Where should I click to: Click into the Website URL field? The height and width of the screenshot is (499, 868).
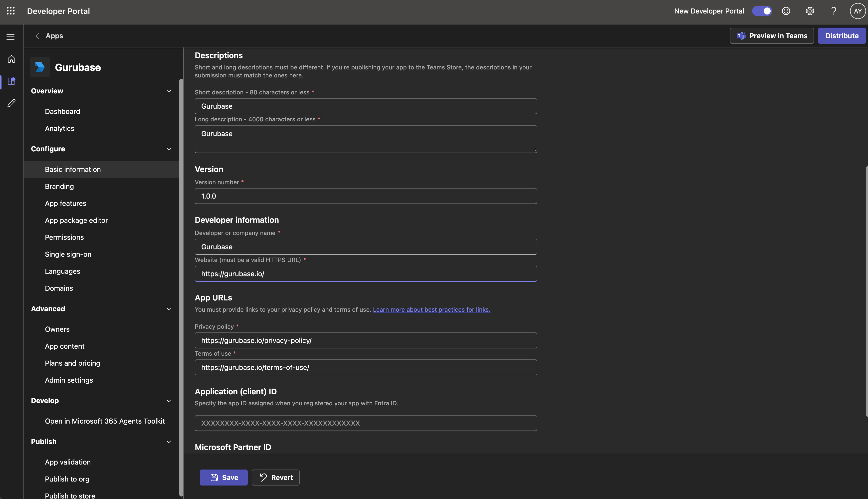point(366,274)
